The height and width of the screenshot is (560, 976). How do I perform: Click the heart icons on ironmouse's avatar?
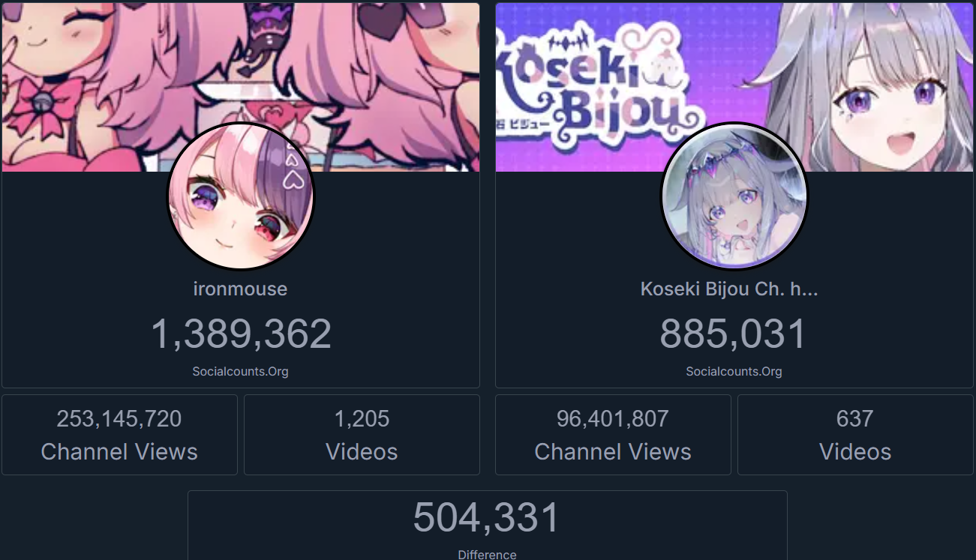click(293, 169)
